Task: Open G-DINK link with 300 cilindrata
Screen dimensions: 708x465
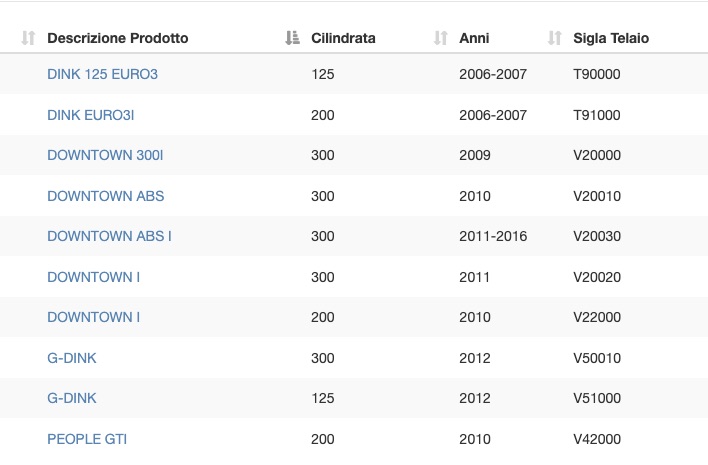Action: 72,358
